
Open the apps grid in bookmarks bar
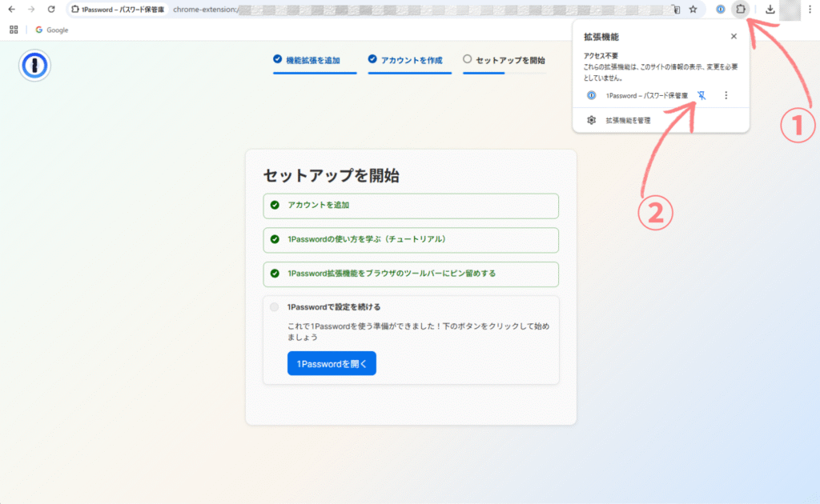(x=14, y=30)
